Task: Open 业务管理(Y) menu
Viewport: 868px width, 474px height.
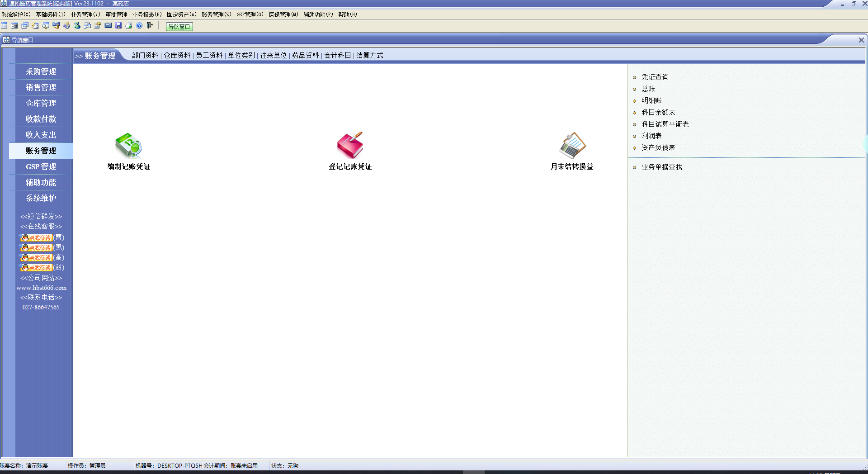Action: click(x=85, y=14)
